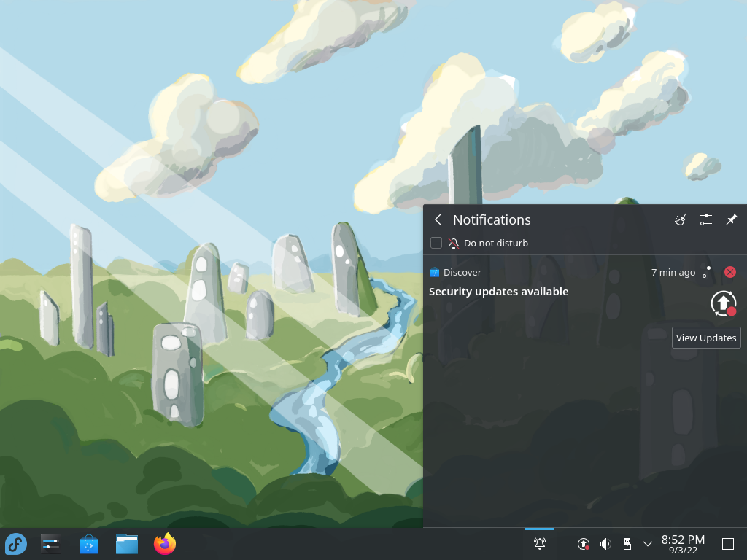Open System Settings from the taskbar
The height and width of the screenshot is (560, 747).
51,544
